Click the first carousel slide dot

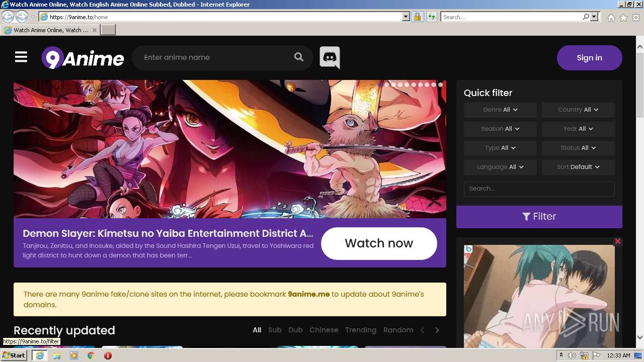point(380,85)
